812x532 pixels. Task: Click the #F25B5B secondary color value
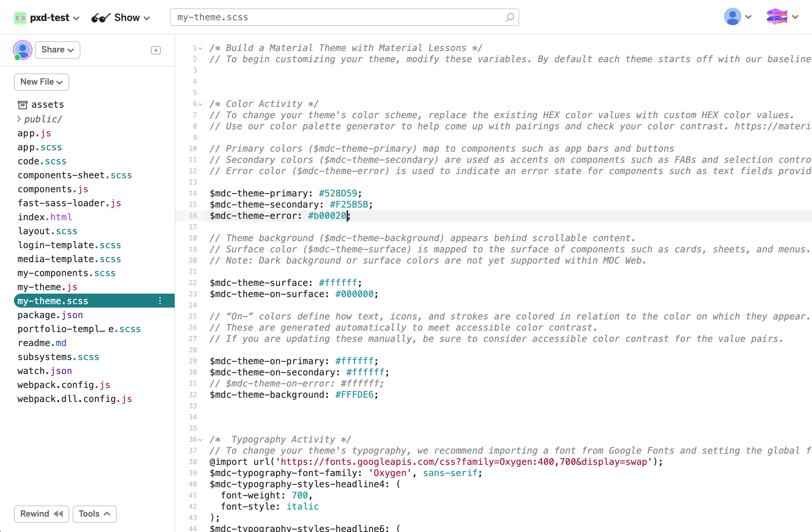coord(349,204)
